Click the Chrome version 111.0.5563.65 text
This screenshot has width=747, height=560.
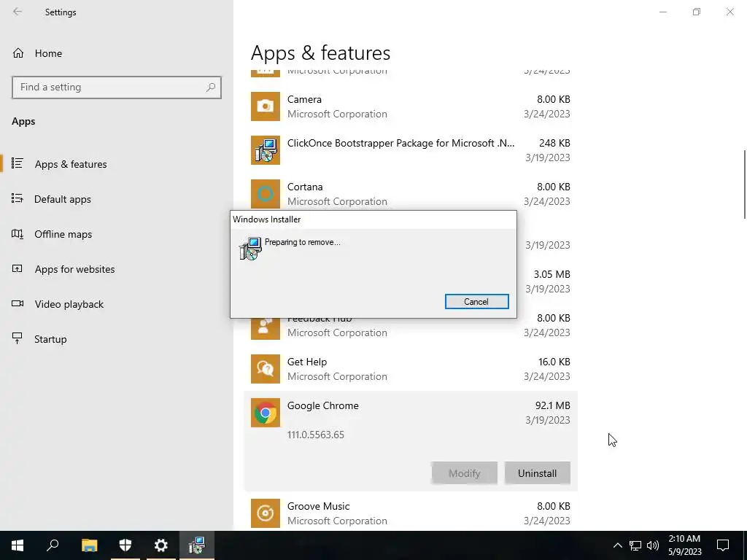[315, 435]
